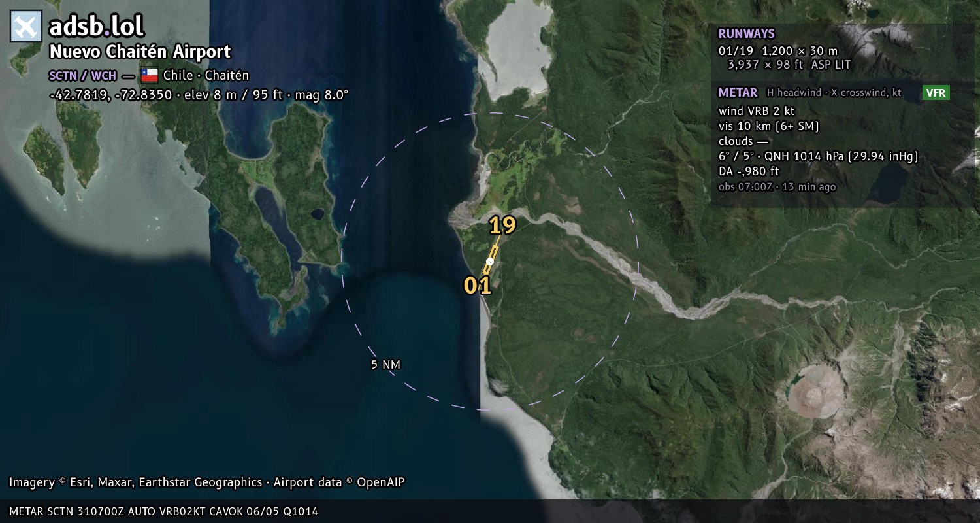This screenshot has width=980, height=523.
Task: Click the adsb.lol site title
Action: pyautogui.click(x=97, y=27)
